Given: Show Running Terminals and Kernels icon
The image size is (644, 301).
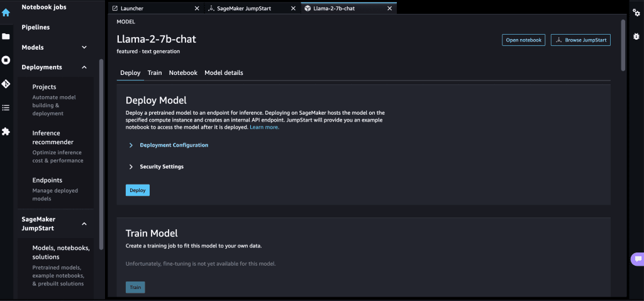Looking at the screenshot, I should (6, 60).
